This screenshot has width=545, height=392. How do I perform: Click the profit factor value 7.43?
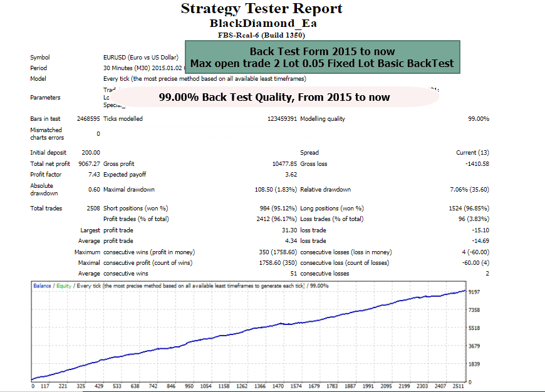click(94, 175)
